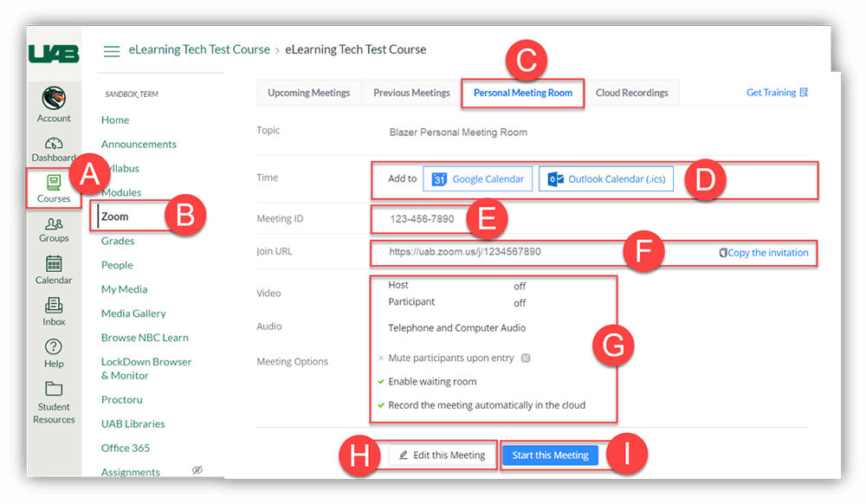Add meeting to Google Calendar
Viewport: 866px width, 504px height.
(478, 179)
